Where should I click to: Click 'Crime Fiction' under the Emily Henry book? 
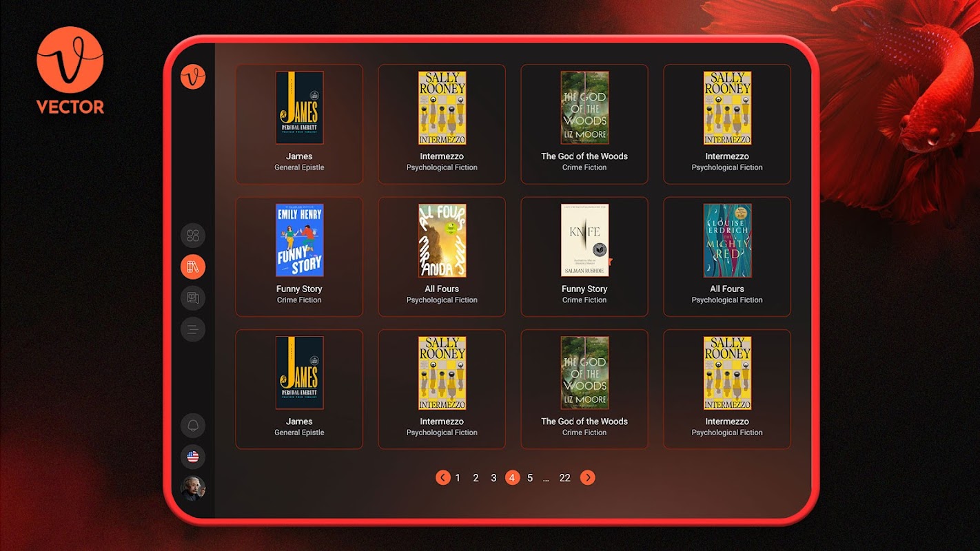tap(299, 300)
